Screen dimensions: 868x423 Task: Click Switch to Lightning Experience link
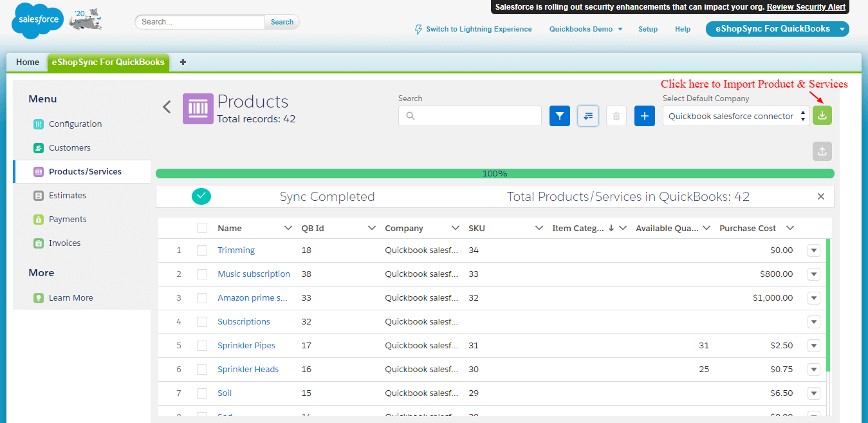(479, 29)
